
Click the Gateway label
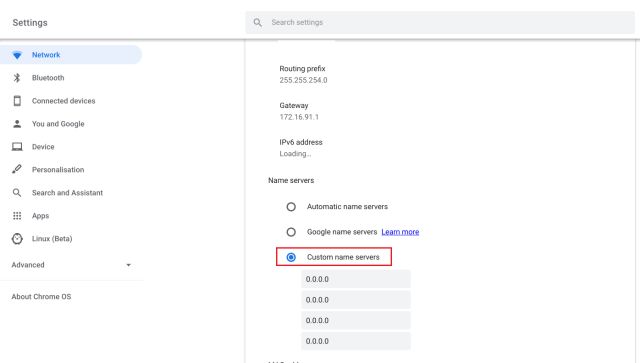[x=293, y=105]
